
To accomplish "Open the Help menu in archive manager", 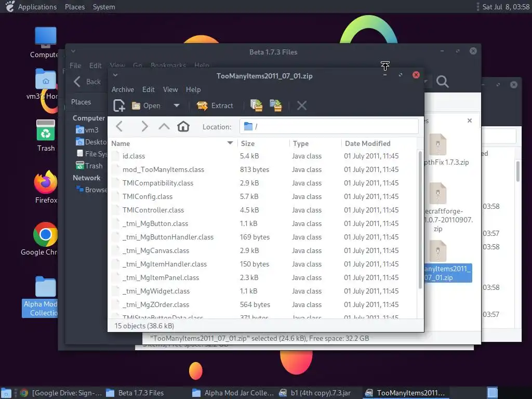I will click(193, 89).
